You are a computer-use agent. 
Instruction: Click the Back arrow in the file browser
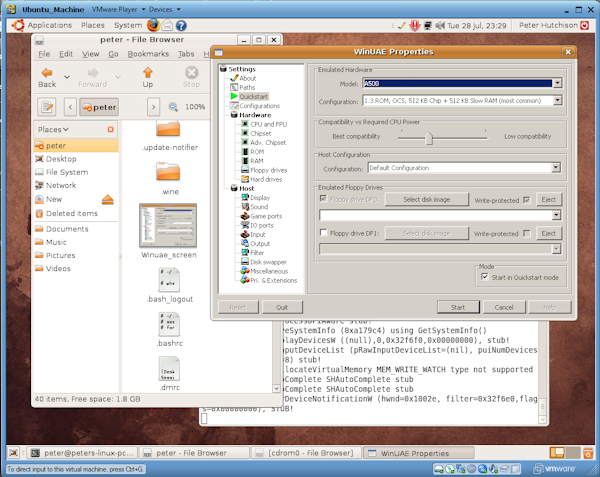[x=47, y=77]
